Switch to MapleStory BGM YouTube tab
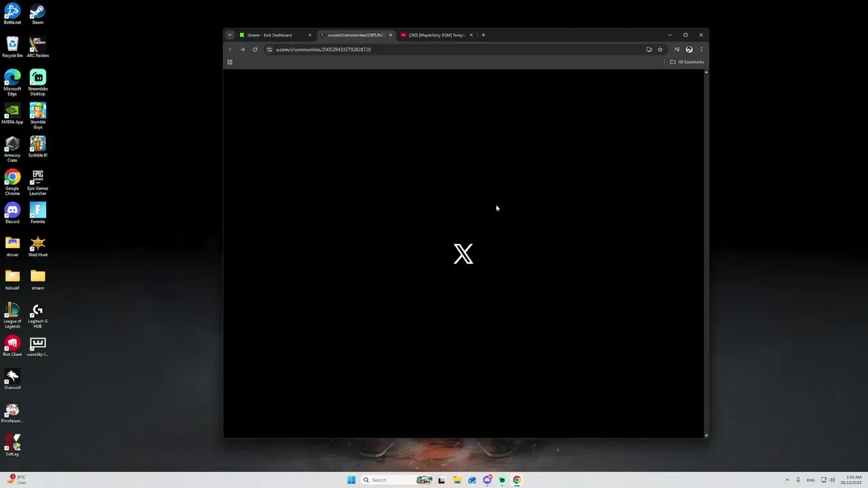Viewport: 868px width, 488px height. (436, 35)
